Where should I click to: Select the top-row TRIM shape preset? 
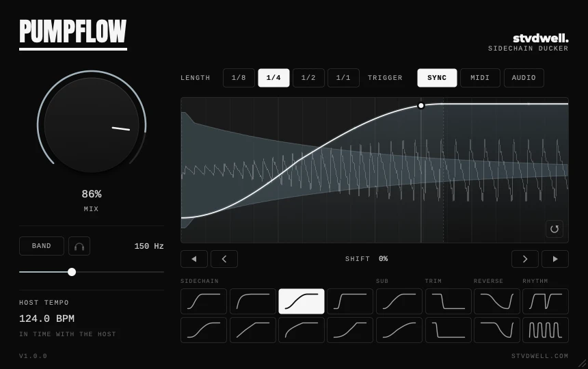click(x=448, y=301)
